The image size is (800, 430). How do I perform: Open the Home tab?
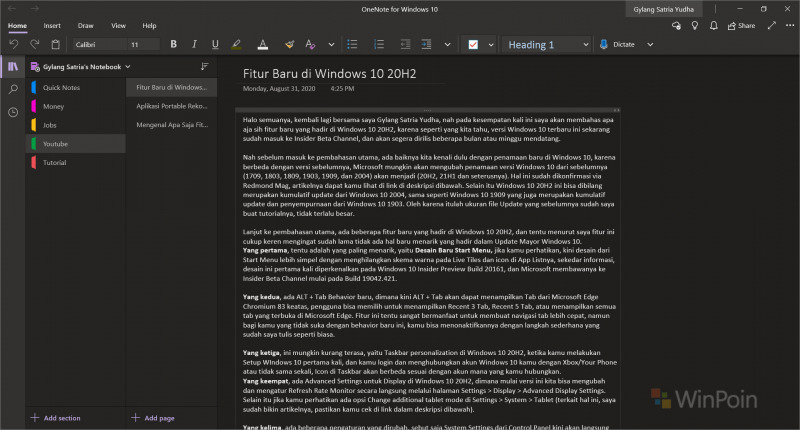(17, 26)
